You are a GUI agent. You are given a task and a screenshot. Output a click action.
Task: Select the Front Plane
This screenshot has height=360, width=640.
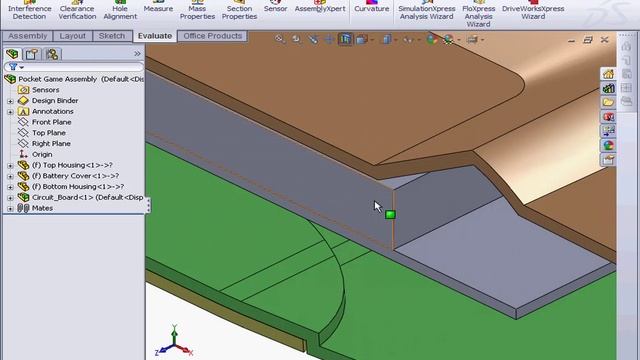[x=51, y=122]
